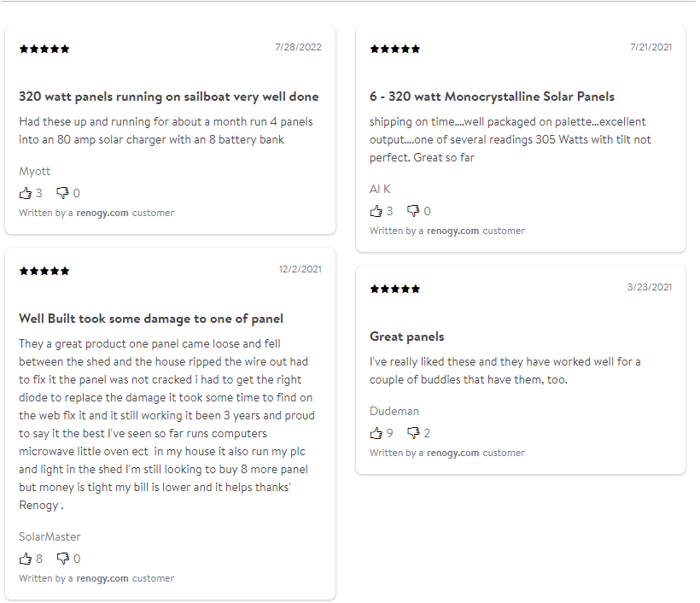The height and width of the screenshot is (603, 700).
Task: Open renogy.com link under Dudeman's review
Action: click(453, 453)
